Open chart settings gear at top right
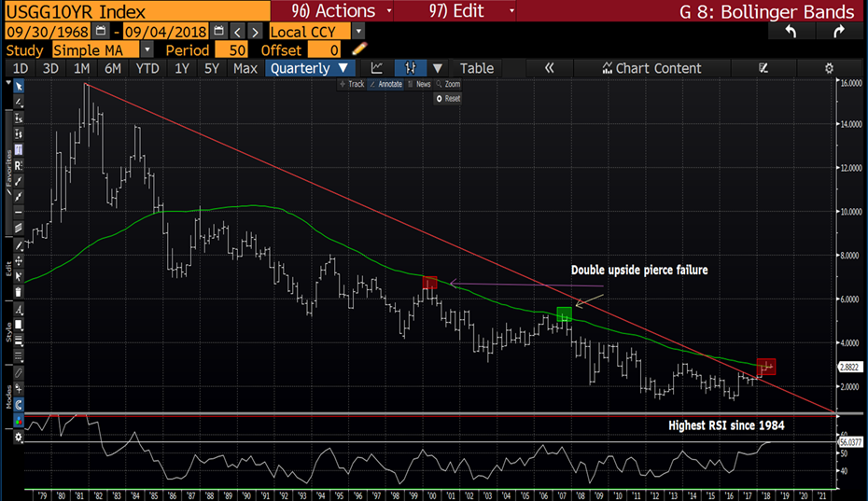The height and width of the screenshot is (501, 868). click(829, 68)
